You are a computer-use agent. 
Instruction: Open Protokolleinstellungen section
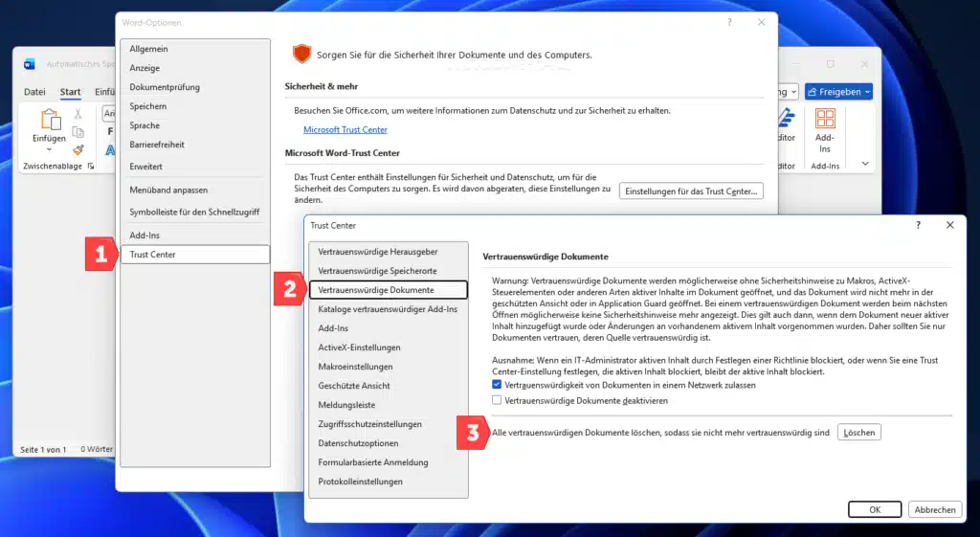point(389,482)
